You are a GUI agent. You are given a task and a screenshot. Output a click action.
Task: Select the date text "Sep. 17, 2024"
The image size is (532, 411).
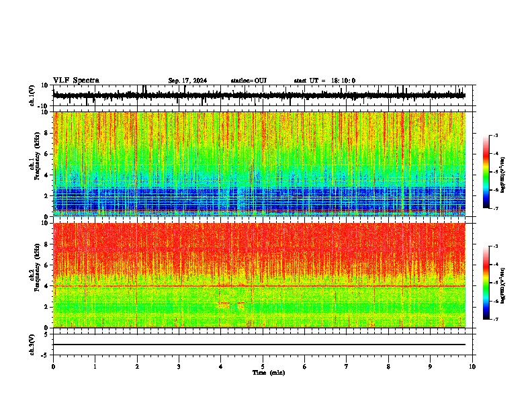(x=187, y=81)
